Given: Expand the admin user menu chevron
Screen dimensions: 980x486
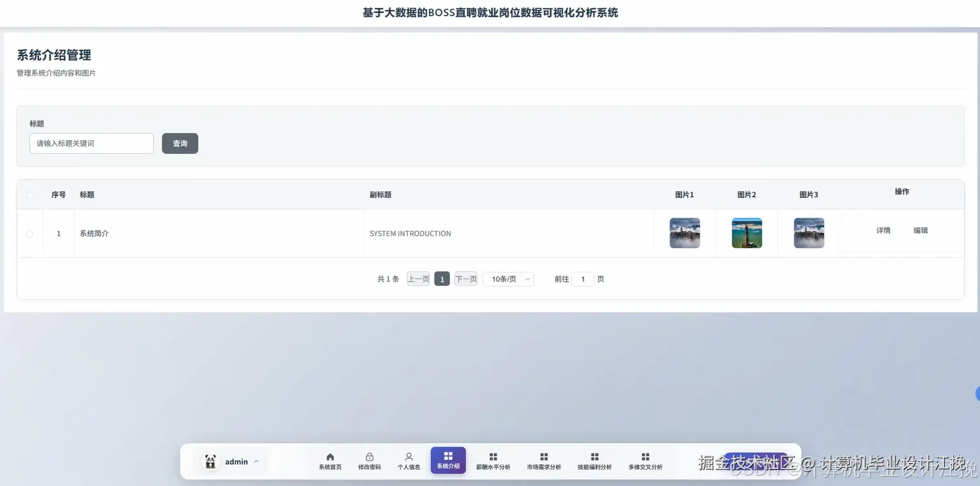Looking at the screenshot, I should tap(256, 462).
